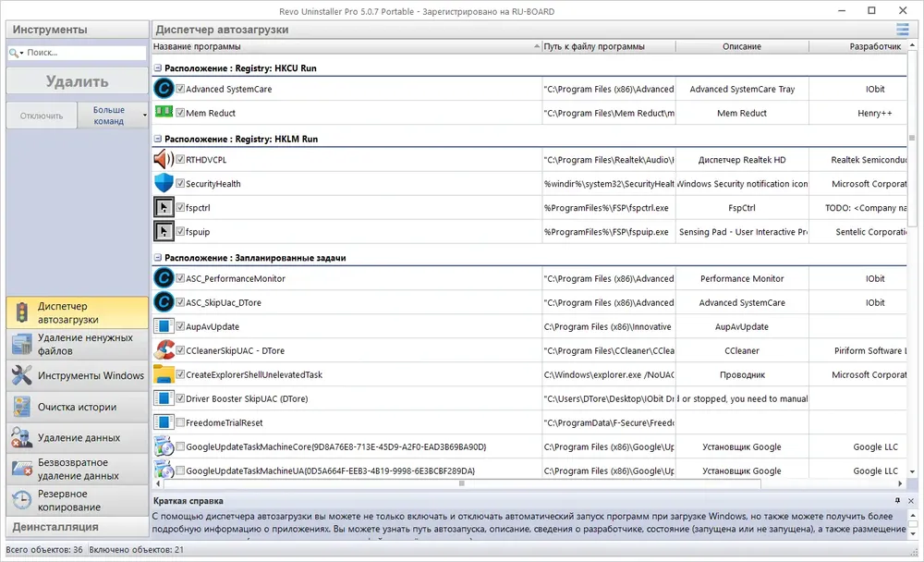Screen dimensions: 924x562
Task: Click the evidence remover icon
Action: [x=22, y=437]
